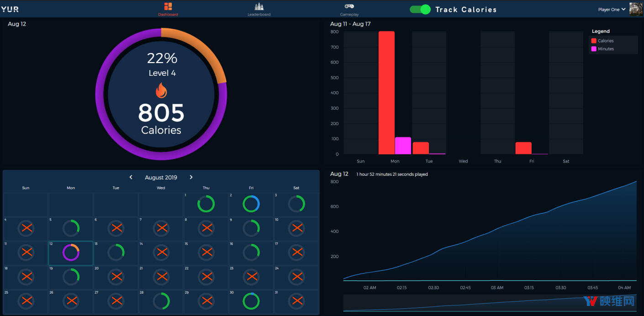Image resolution: width=644 pixels, height=316 pixels.
Task: Select August 1 calendar day
Action: click(x=206, y=204)
